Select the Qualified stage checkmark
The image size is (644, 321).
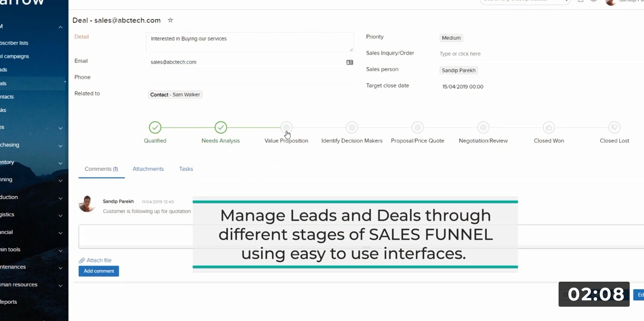pyautogui.click(x=155, y=128)
